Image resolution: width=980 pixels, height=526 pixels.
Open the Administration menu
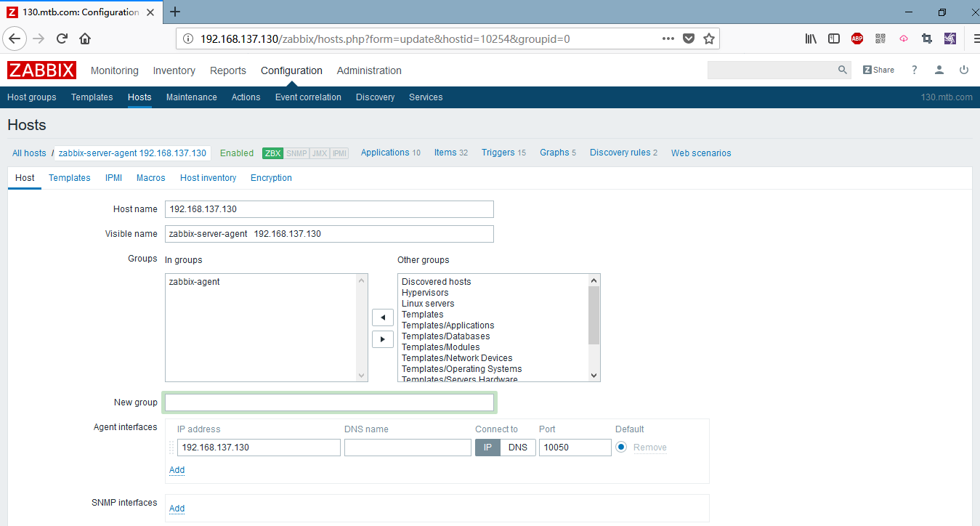[369, 70]
